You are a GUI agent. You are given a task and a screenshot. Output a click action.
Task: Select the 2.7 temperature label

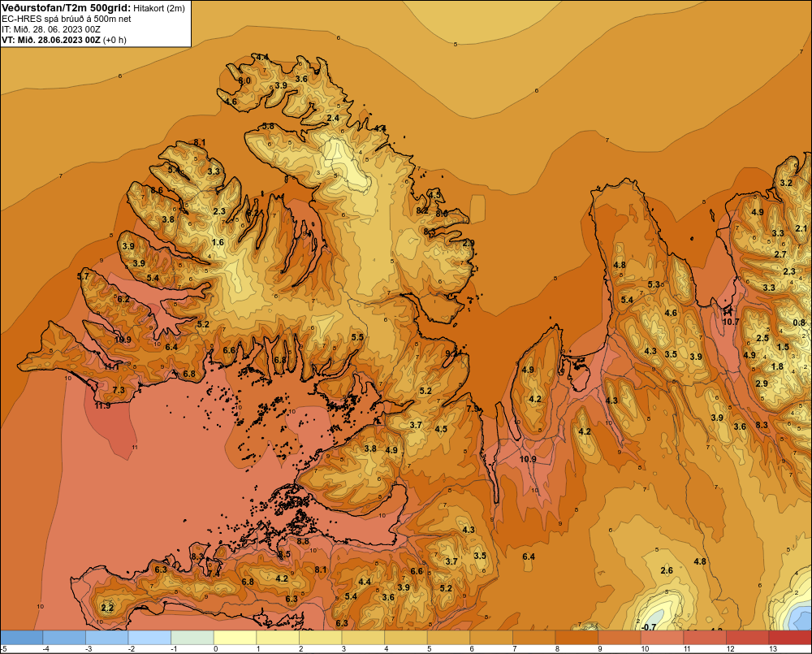pos(780,254)
